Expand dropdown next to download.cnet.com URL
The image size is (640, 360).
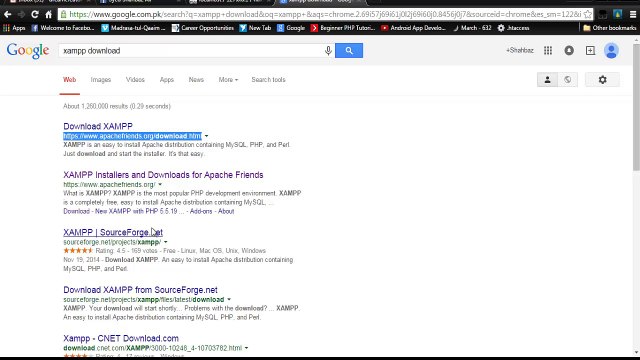pyautogui.click(x=246, y=348)
